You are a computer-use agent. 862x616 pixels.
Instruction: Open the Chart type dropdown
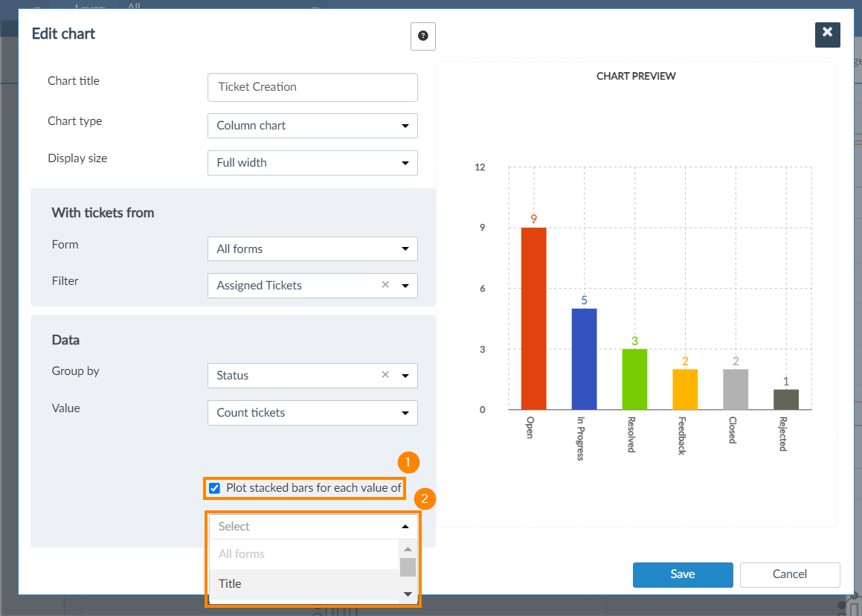(312, 126)
